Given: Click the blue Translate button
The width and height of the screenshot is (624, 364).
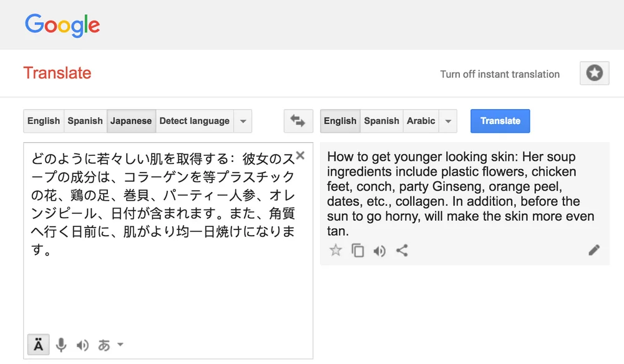Looking at the screenshot, I should coord(500,121).
